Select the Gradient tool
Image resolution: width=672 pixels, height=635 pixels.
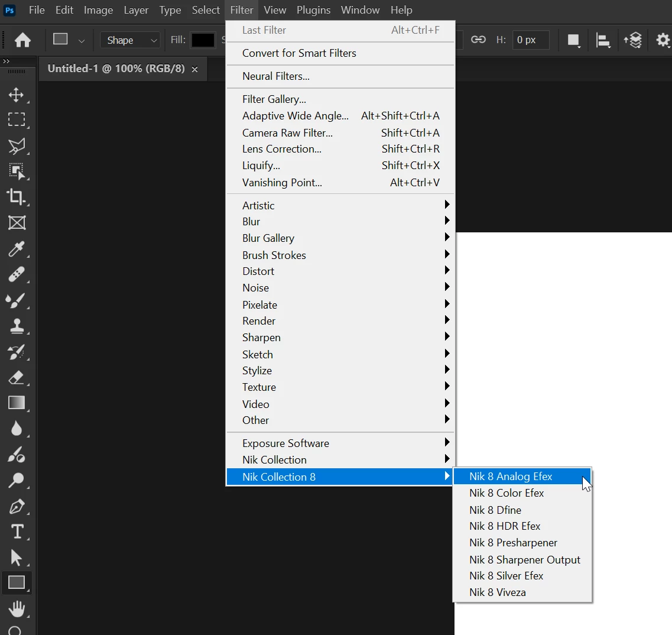point(17,403)
